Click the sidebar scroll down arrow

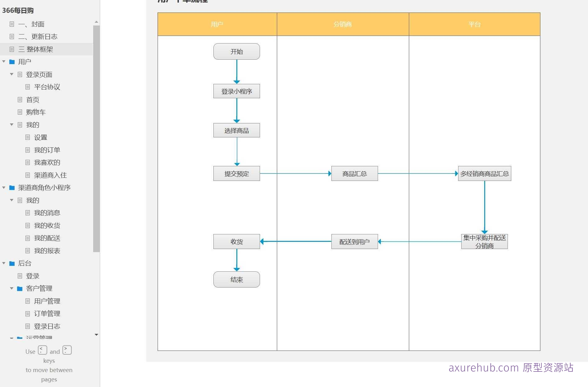[96, 335]
